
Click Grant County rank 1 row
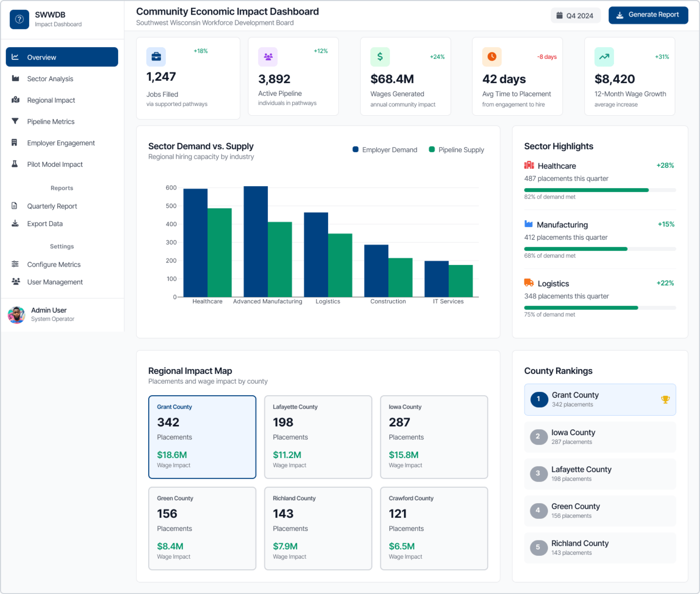tap(600, 399)
